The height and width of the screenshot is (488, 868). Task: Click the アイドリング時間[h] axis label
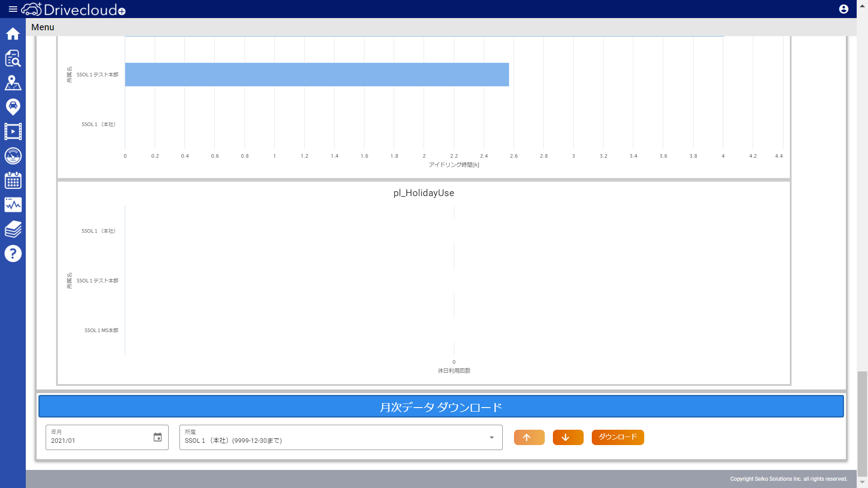(454, 165)
